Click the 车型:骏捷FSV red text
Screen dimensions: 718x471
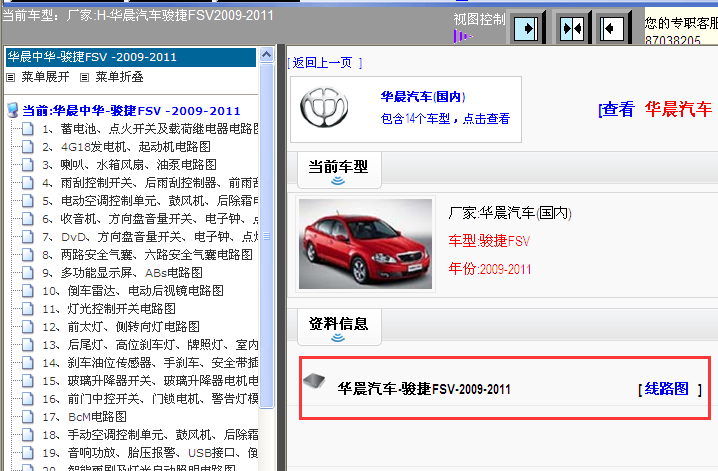click(489, 241)
